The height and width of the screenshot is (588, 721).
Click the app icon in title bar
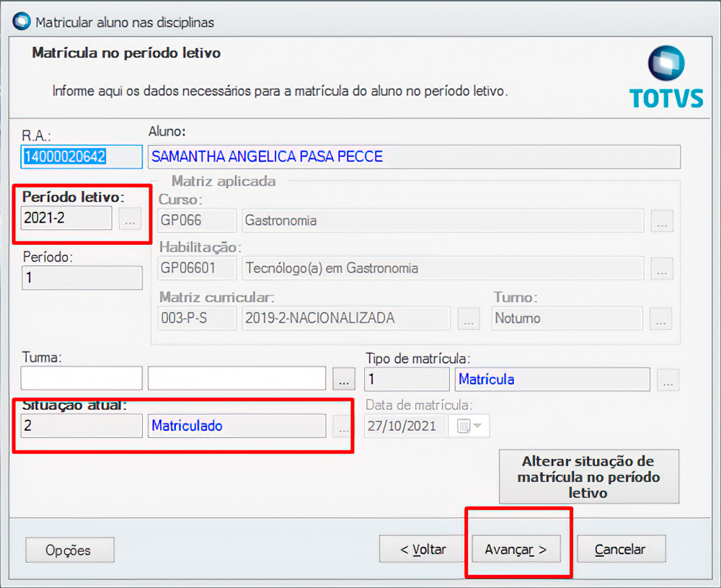pyautogui.click(x=22, y=22)
